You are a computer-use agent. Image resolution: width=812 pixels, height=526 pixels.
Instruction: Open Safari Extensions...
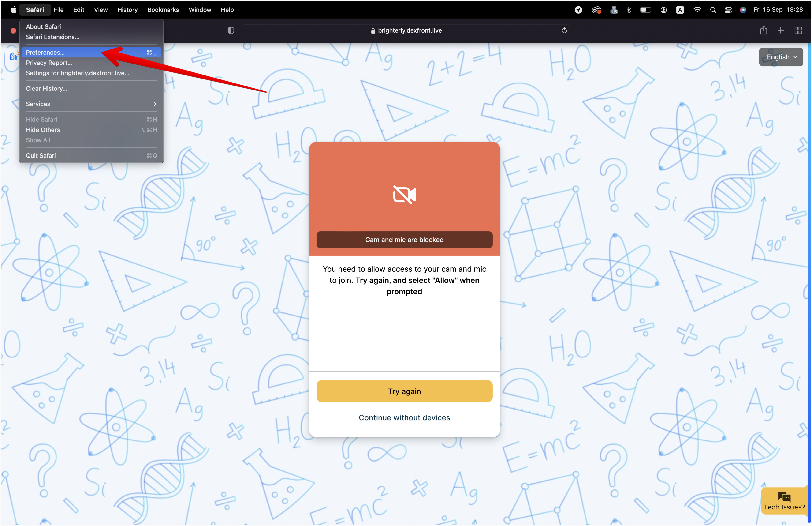pyautogui.click(x=91, y=37)
